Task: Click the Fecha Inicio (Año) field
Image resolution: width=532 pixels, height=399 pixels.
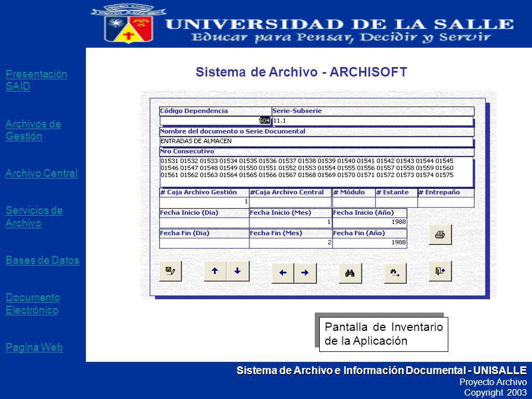Action: tap(370, 223)
